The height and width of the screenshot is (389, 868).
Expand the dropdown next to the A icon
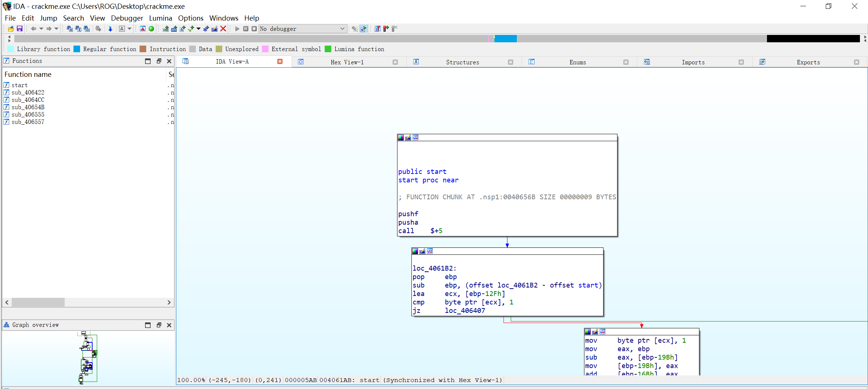pyautogui.click(x=129, y=29)
